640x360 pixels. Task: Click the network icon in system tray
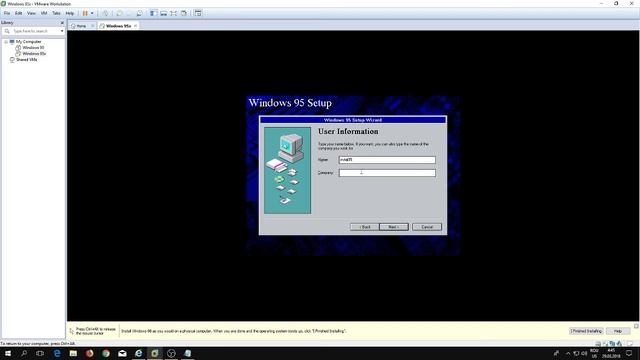tap(576, 353)
